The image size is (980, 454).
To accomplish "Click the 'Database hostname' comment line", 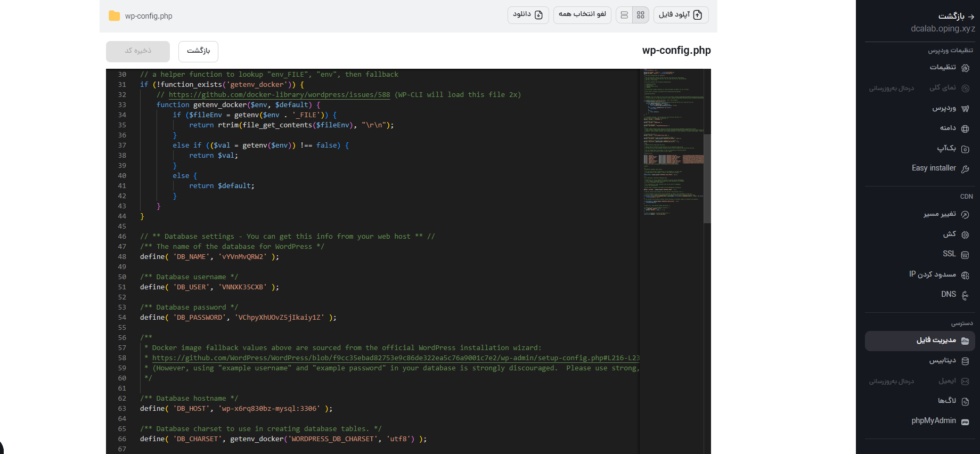I will pyautogui.click(x=189, y=399).
